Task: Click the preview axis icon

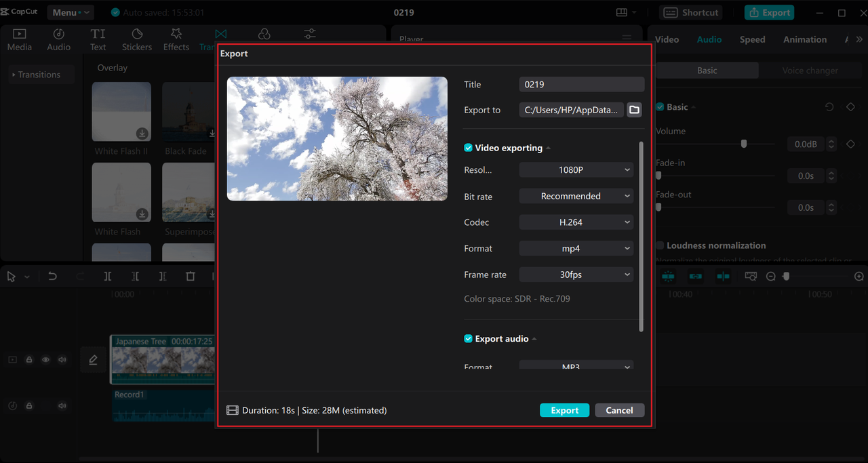Action: 723,277
